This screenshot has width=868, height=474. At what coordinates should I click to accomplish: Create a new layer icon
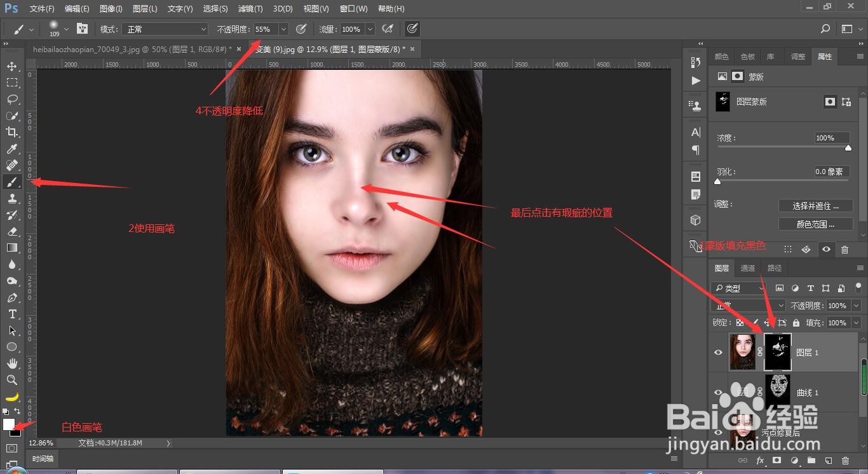[828, 461]
